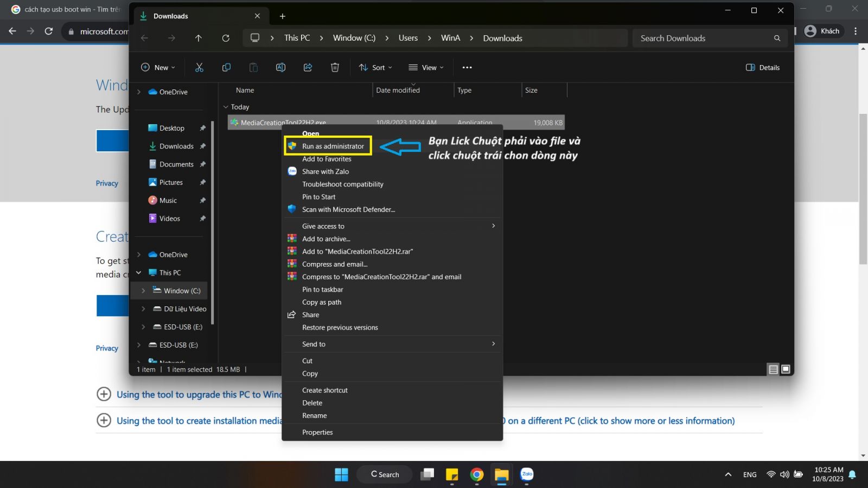Open Windows Start menu
This screenshot has width=868, height=488.
(341, 474)
